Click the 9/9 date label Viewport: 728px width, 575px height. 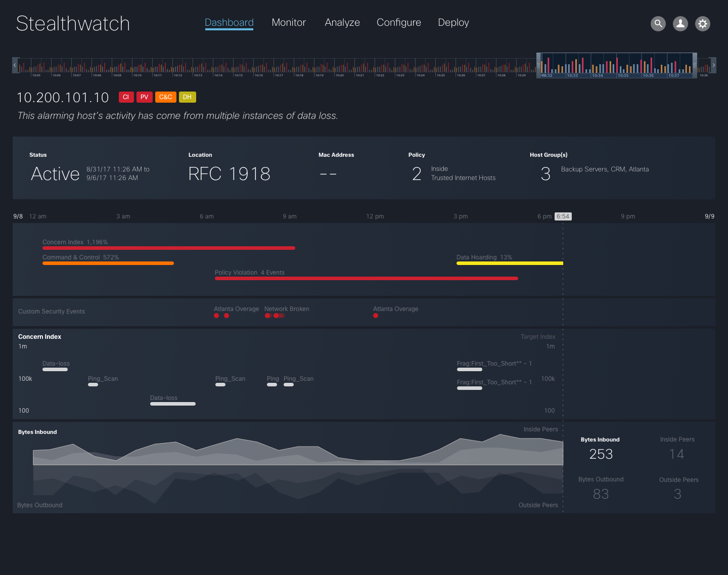click(x=709, y=216)
